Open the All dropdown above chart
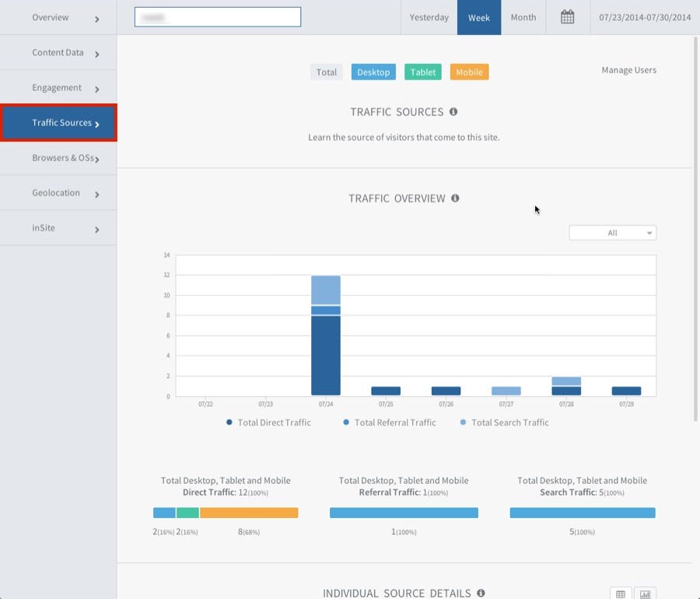The height and width of the screenshot is (599, 700). pos(613,233)
